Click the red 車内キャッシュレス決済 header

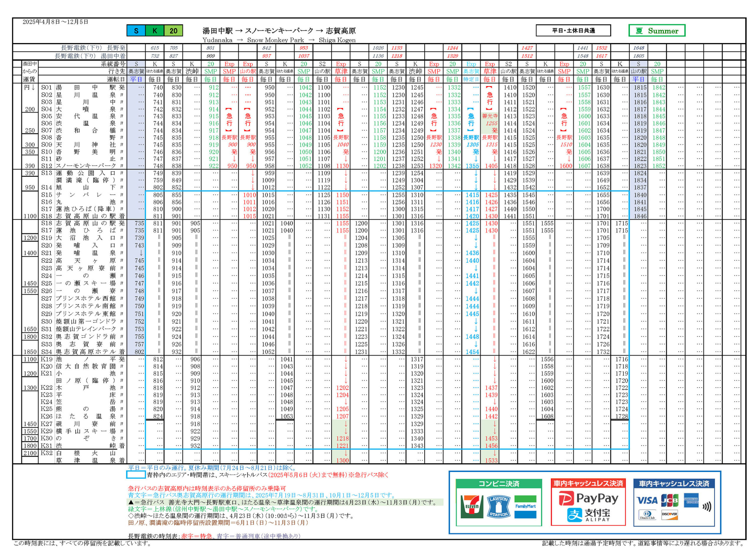coord(588,484)
